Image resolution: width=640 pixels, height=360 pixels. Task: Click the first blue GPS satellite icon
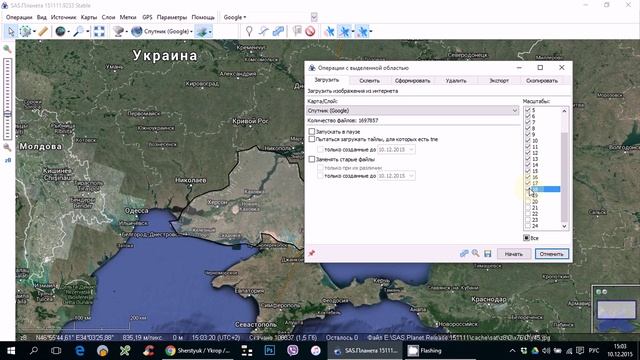[x=329, y=31]
